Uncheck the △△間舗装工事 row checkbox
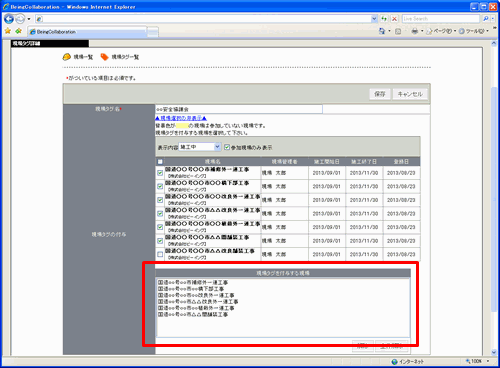Viewport: 500px width, 368px height. [x=160, y=241]
